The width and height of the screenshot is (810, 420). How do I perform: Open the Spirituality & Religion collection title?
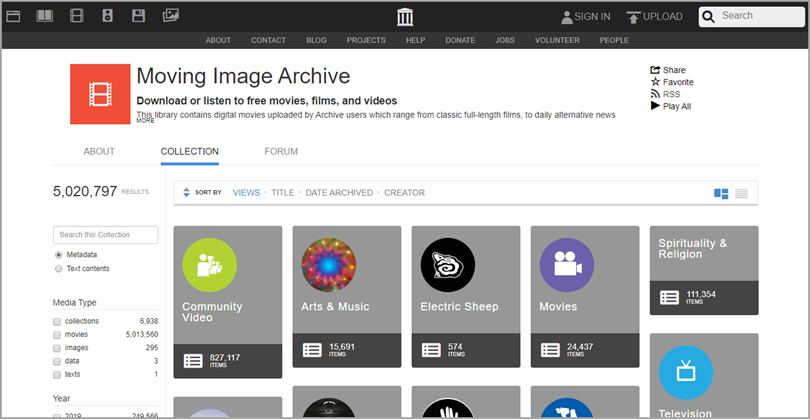coord(692,248)
